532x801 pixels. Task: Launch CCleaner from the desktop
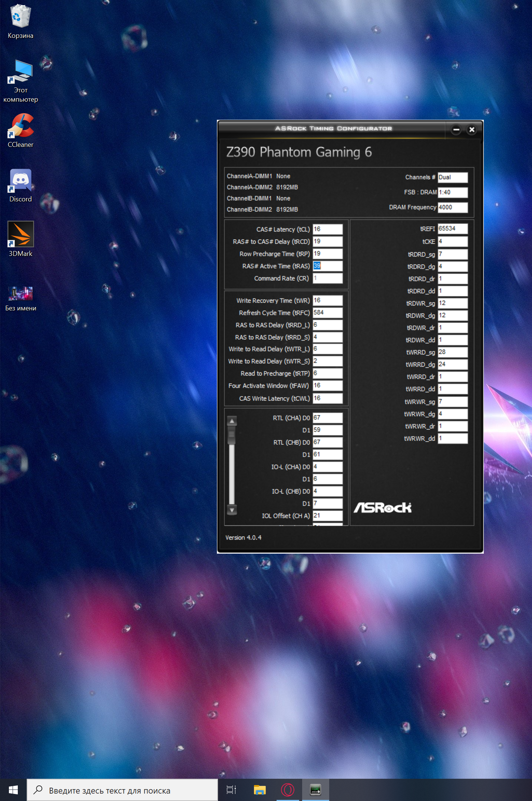click(20, 131)
